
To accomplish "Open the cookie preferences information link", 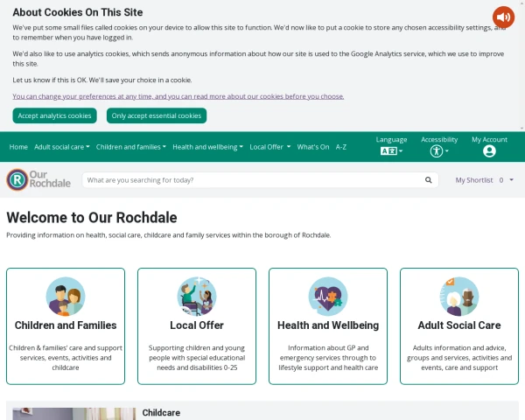I will pyautogui.click(x=178, y=96).
